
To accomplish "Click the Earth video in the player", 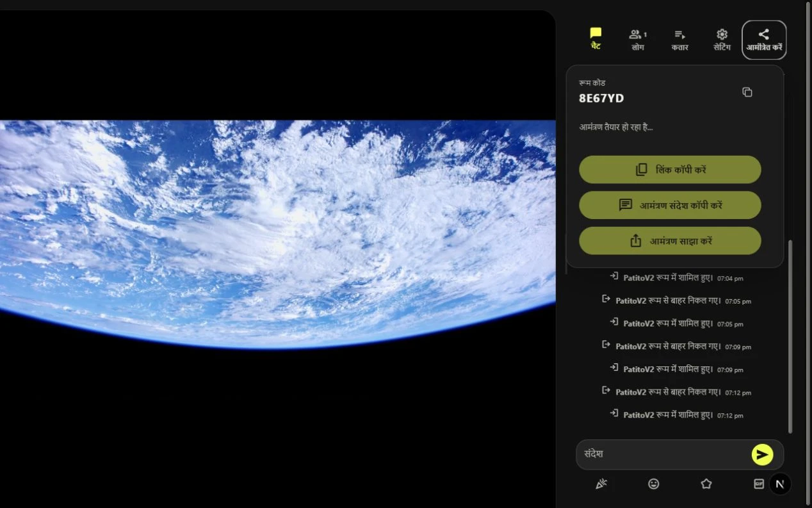I will 277,234.
